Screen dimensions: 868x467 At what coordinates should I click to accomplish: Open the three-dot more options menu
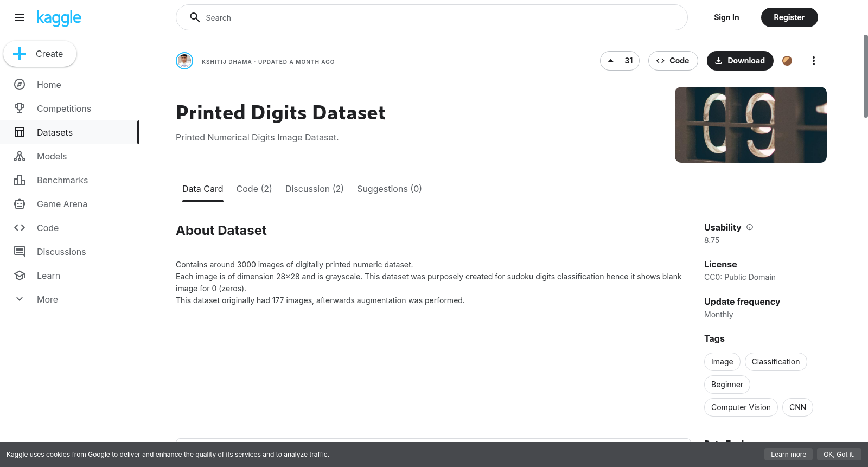[x=813, y=61]
